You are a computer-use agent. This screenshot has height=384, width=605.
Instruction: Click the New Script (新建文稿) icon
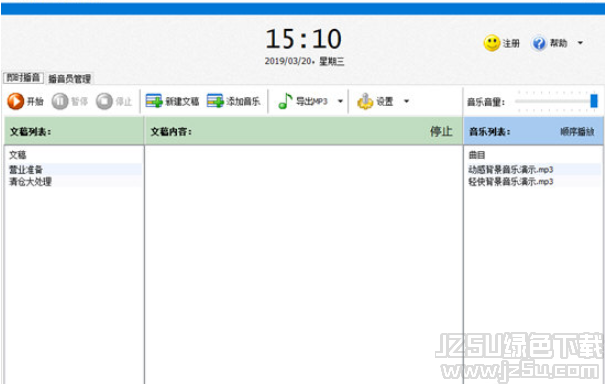coord(154,101)
